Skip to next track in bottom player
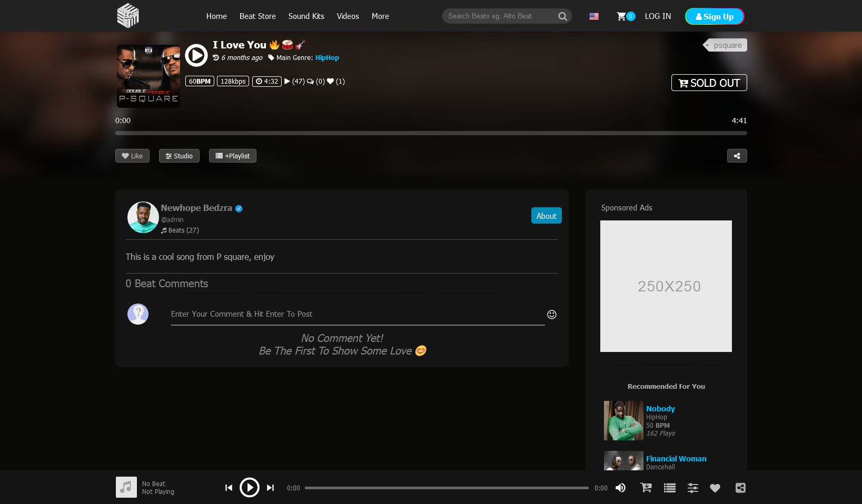Image resolution: width=862 pixels, height=504 pixels. pyautogui.click(x=270, y=488)
